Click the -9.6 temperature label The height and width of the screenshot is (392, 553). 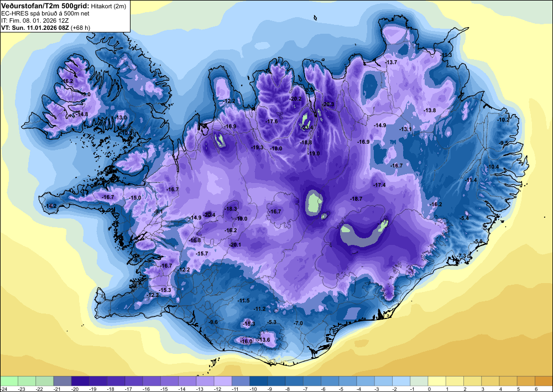click(x=213, y=322)
